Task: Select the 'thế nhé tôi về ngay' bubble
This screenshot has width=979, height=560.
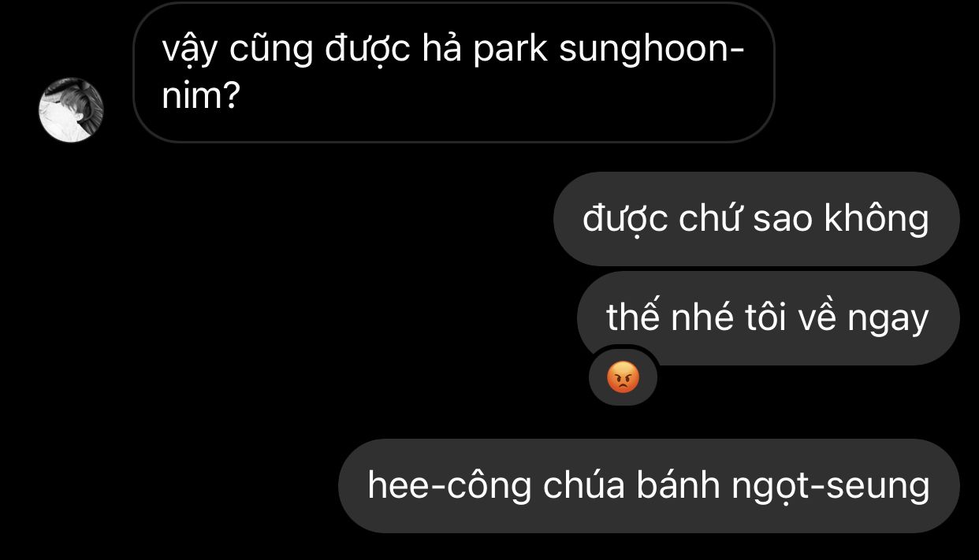Action: (768, 318)
